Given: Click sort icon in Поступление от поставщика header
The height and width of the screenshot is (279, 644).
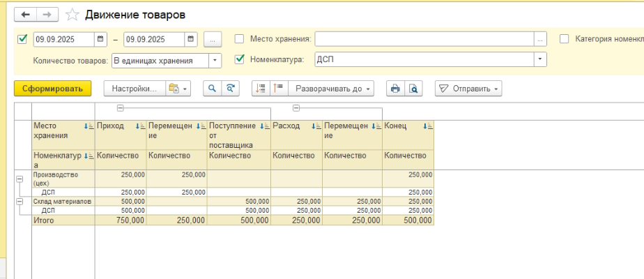Looking at the screenshot, I should tap(265, 126).
